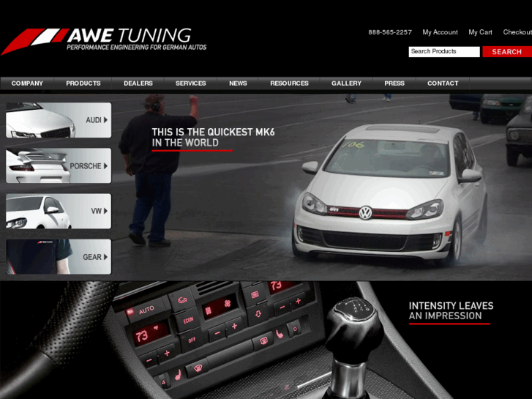
Task: Go to Checkout
Action: [x=517, y=32]
